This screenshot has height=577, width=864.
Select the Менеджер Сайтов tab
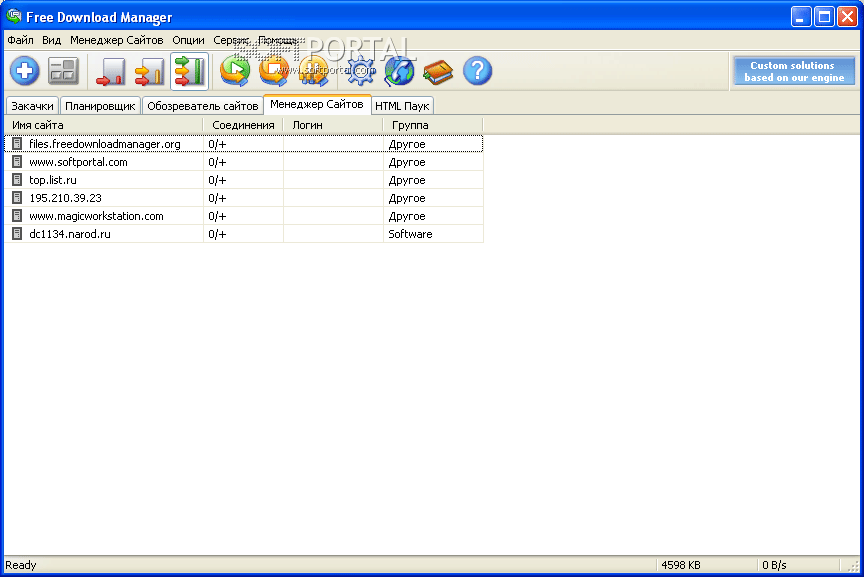click(x=317, y=104)
